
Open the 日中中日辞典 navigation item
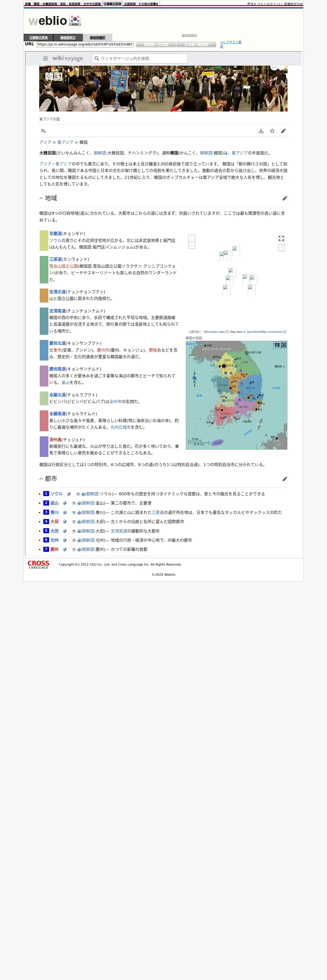[92, 4]
